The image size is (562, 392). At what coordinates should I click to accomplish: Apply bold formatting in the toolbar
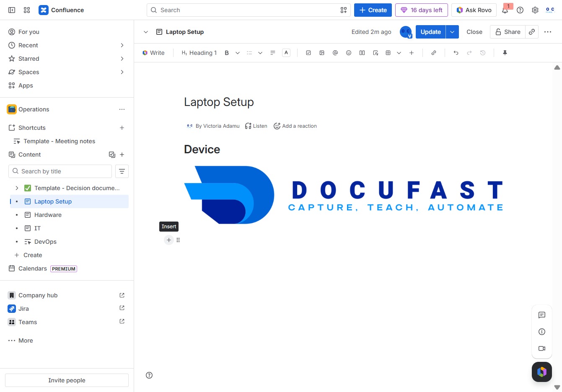point(227,53)
